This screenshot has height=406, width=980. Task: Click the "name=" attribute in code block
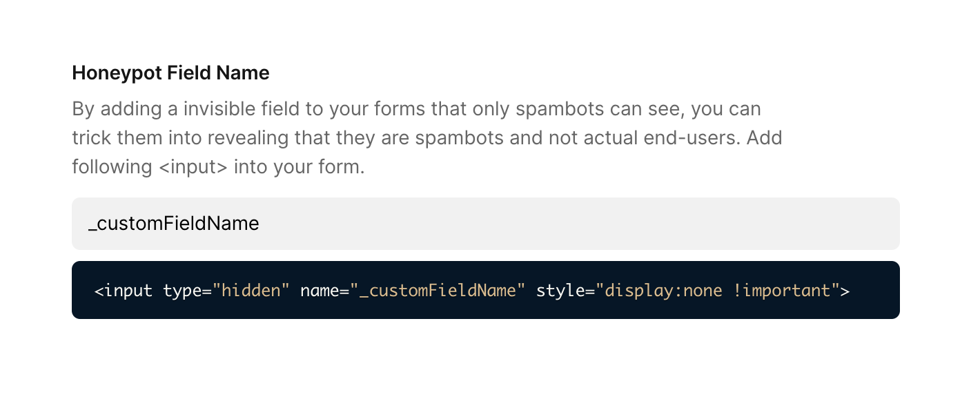click(324, 291)
